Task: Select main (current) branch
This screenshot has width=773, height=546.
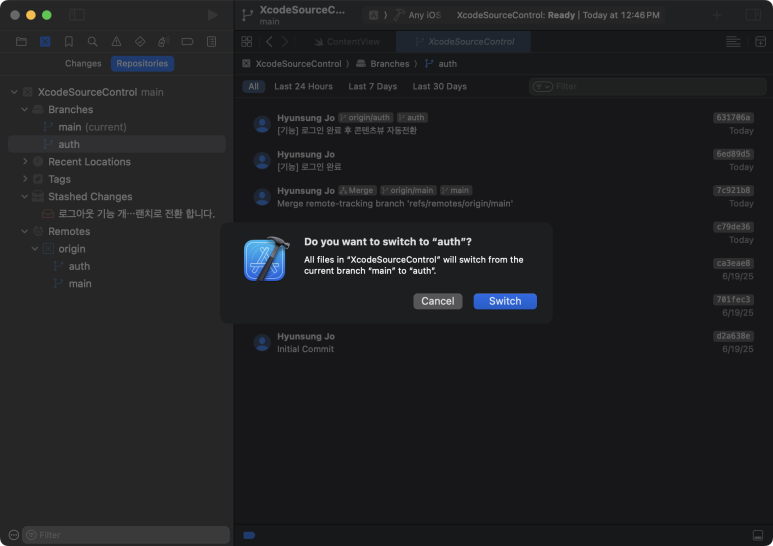Action: pyautogui.click(x=117, y=127)
